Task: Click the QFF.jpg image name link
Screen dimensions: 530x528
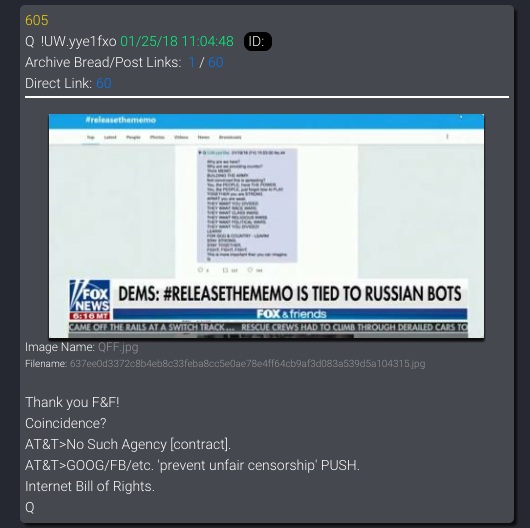Action: [118, 347]
